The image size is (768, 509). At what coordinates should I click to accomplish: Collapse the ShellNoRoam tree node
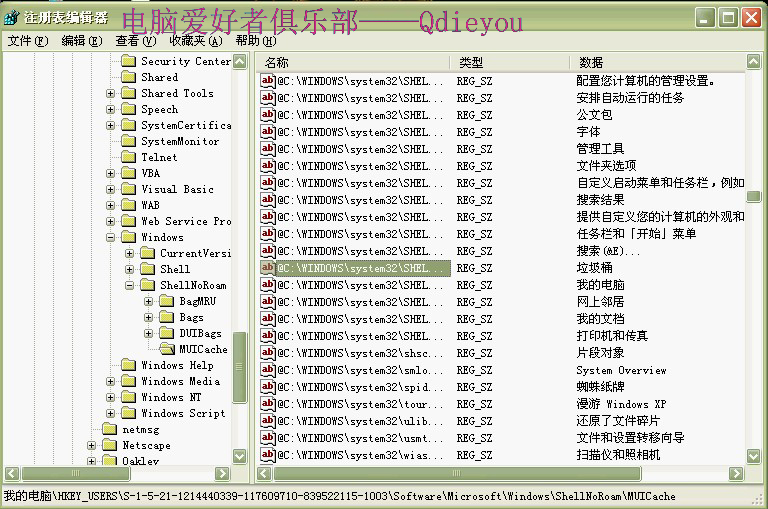click(130, 285)
